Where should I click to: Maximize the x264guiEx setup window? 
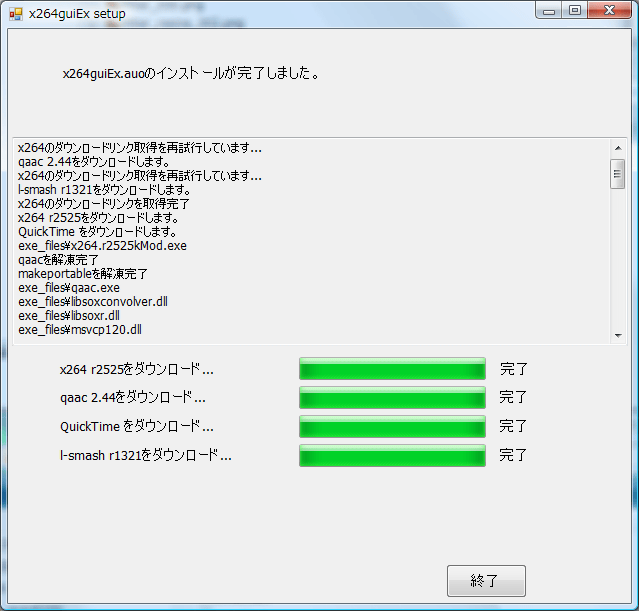tap(575, 10)
